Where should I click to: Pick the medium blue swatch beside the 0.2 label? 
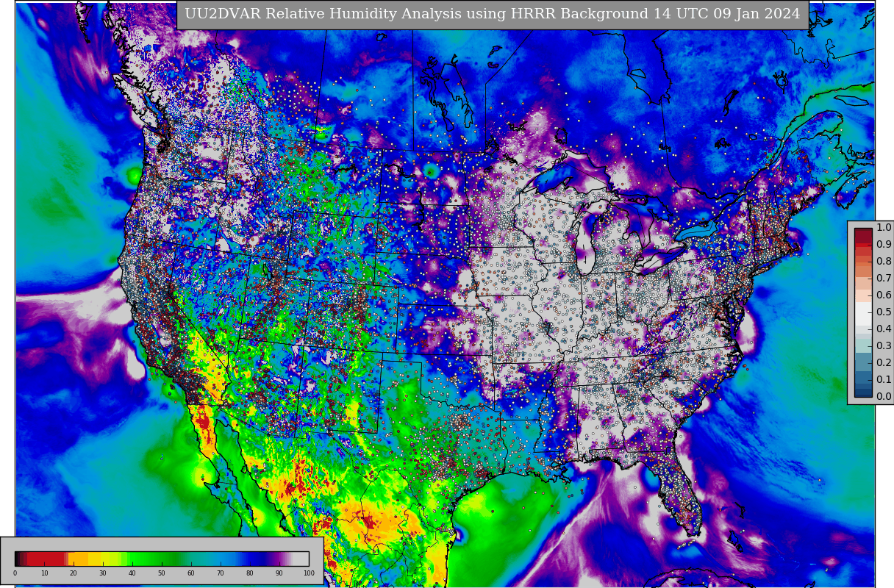click(x=863, y=362)
